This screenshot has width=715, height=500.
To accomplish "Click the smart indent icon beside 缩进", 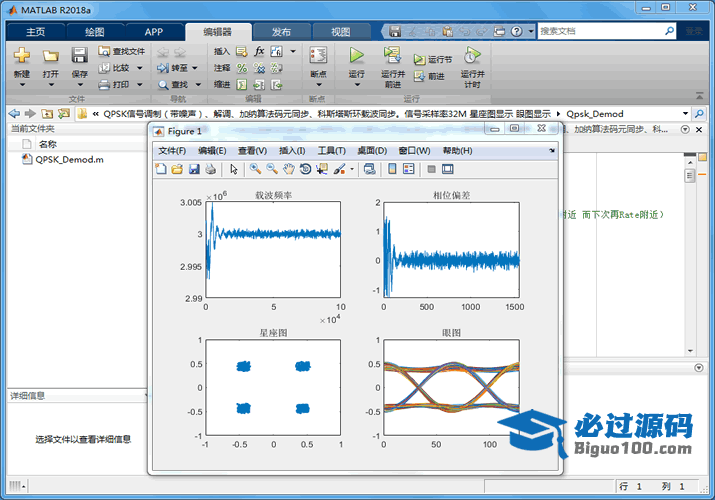I will click(x=242, y=84).
